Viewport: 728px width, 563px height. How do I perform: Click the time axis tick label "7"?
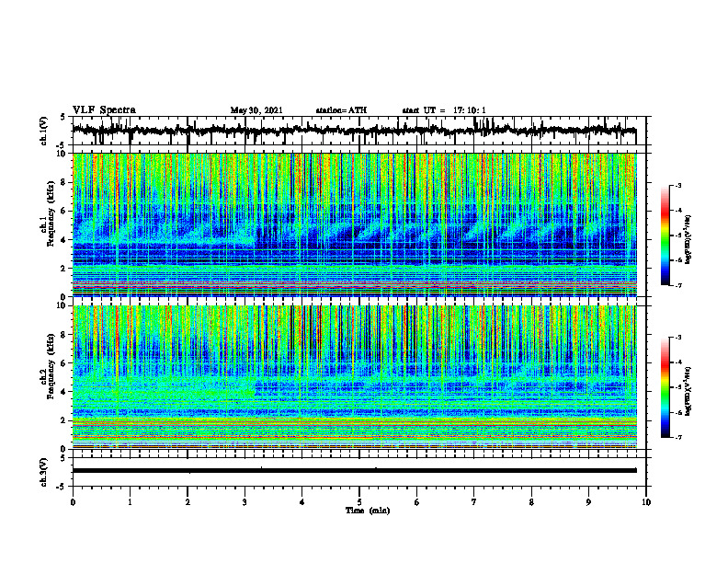point(474,502)
